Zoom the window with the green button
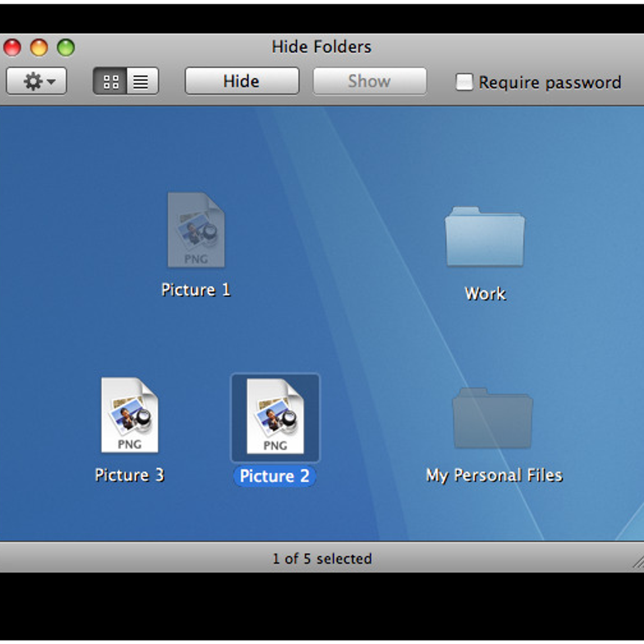Screen dimensions: 644x644 point(66,47)
